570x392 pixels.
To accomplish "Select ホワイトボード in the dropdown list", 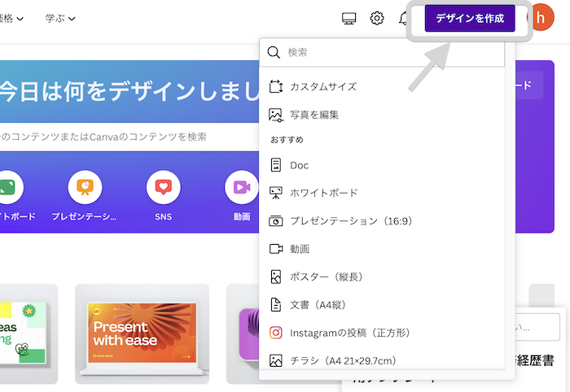I will click(x=323, y=193).
